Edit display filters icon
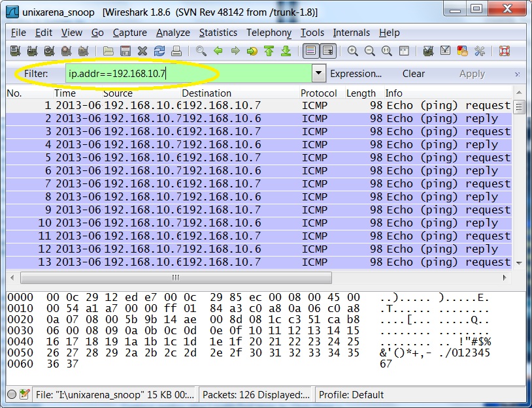Image resolution: width=532 pixels, height=408 pixels. click(x=446, y=51)
